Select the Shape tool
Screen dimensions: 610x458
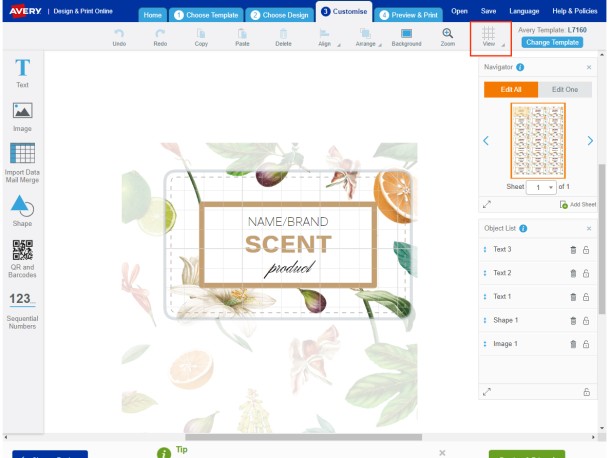click(22, 211)
